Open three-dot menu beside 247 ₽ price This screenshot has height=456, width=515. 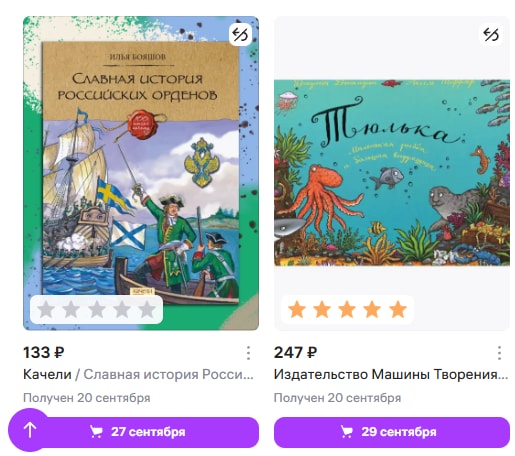tap(499, 353)
